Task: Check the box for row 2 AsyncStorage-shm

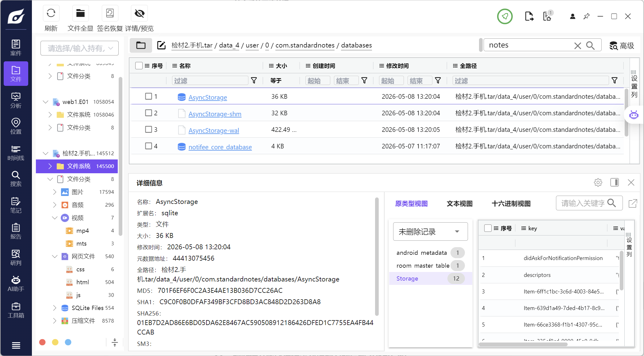Action: coord(148,113)
